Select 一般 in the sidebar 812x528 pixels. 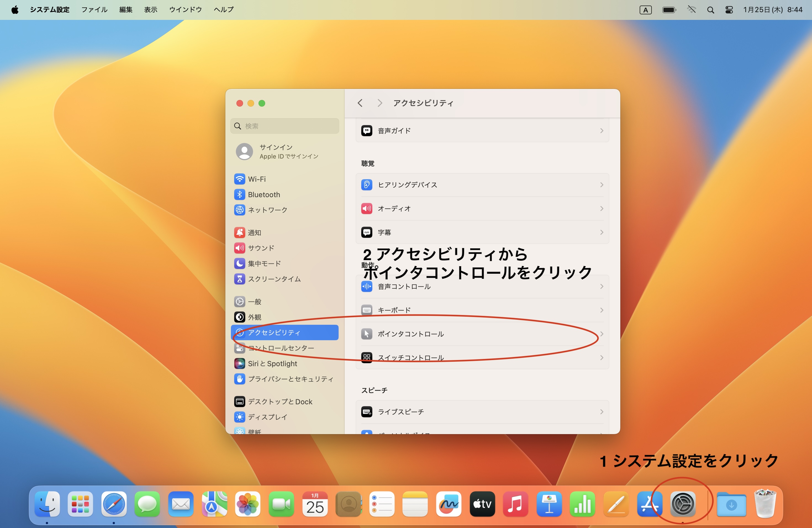click(284, 302)
